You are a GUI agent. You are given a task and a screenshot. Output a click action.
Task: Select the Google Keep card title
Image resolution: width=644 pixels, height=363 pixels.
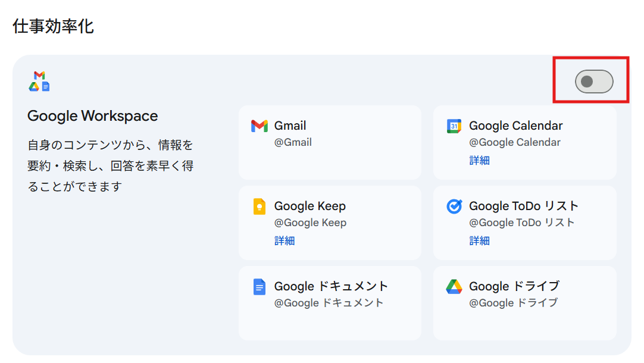coord(310,206)
